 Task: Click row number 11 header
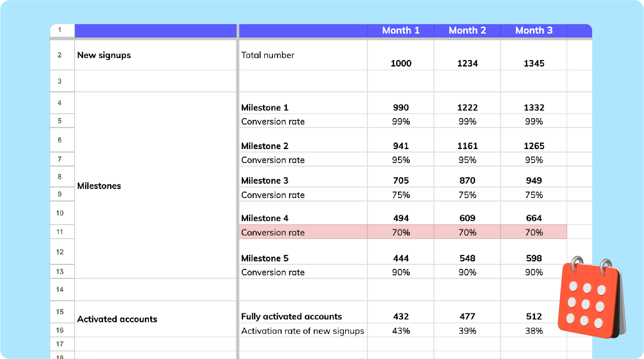pos(60,232)
